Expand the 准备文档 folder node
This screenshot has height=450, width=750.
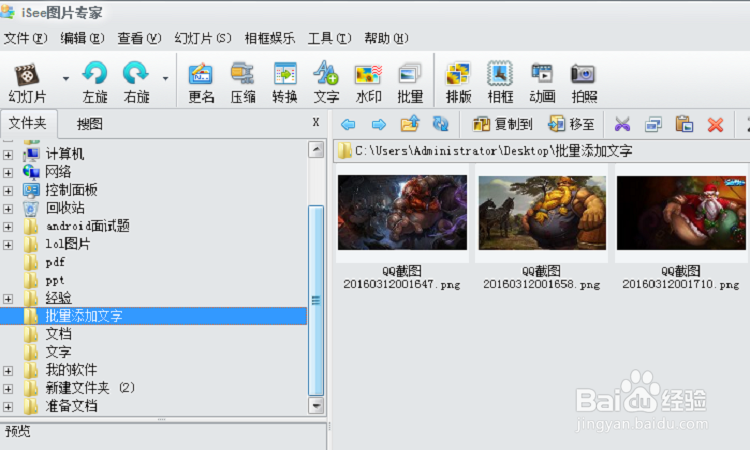pyautogui.click(x=8, y=407)
